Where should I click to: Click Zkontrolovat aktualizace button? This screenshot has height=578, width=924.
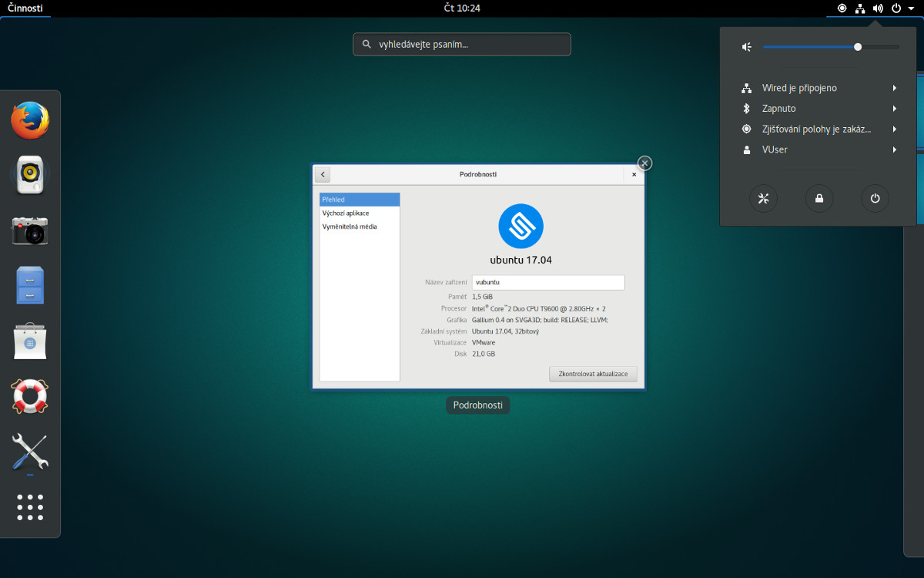(593, 374)
